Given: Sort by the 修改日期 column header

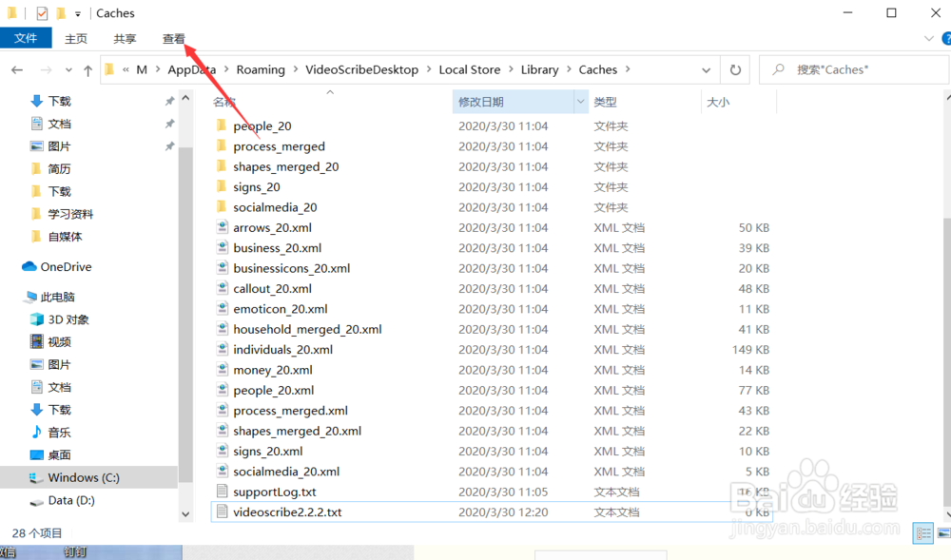Looking at the screenshot, I should (x=481, y=102).
